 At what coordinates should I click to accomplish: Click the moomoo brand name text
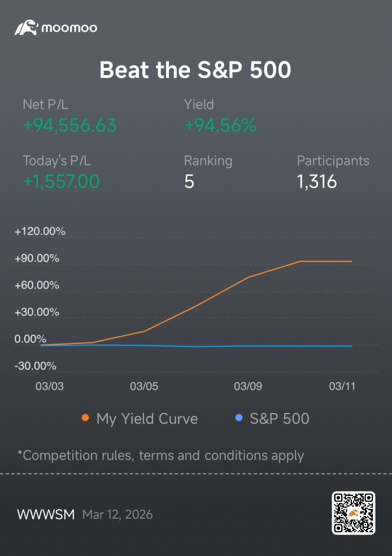point(69,28)
